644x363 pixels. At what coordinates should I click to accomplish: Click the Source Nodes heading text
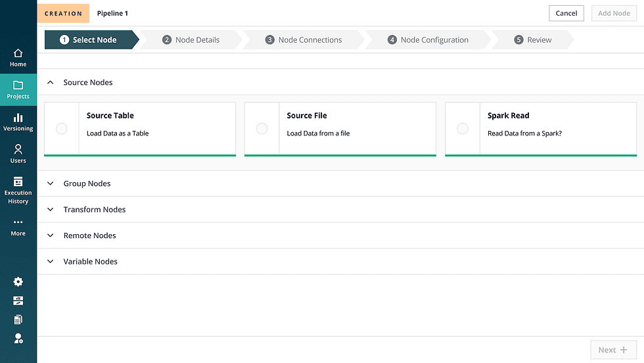tap(88, 82)
